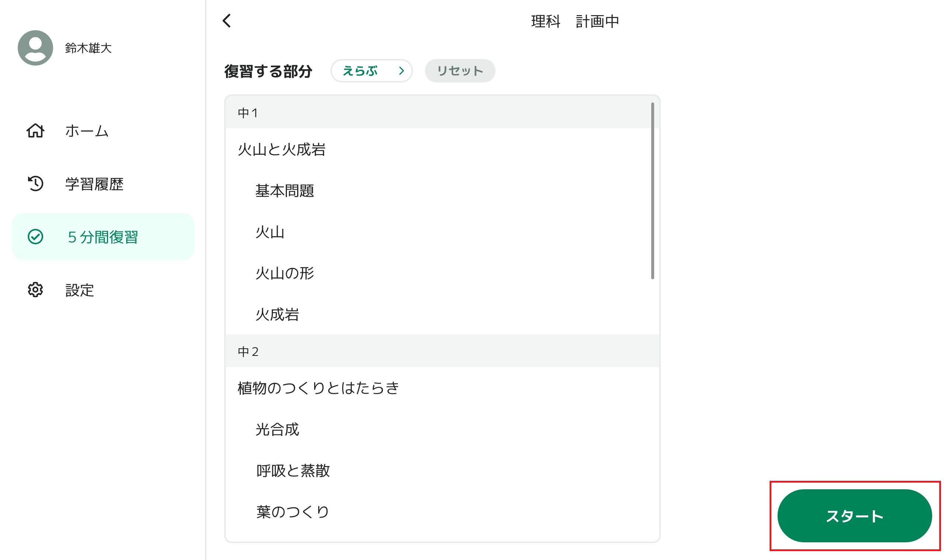Viewport: 944px width, 560px height.
Task: Go to ホーム in sidebar
Action: point(87,131)
